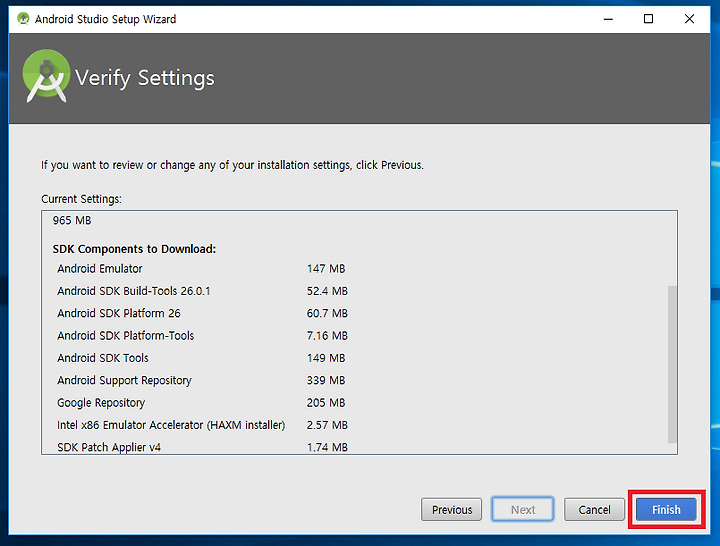Click the Android Studio title bar icon
Viewport: 720px width, 546px height.
click(x=23, y=19)
